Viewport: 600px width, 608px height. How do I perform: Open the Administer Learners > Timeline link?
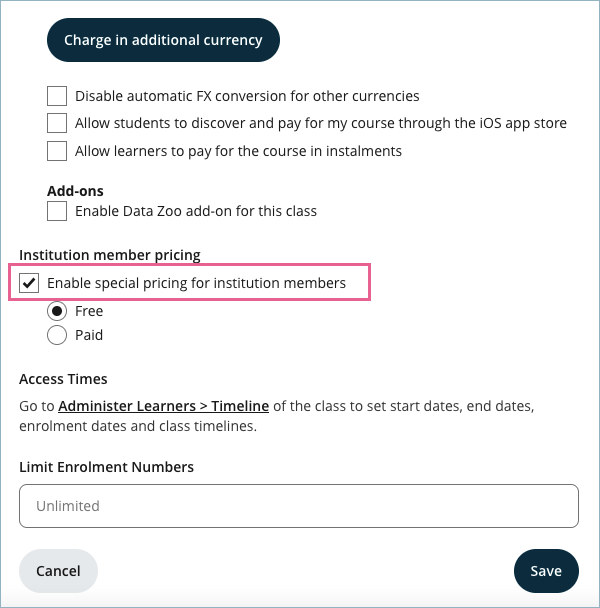pos(163,406)
